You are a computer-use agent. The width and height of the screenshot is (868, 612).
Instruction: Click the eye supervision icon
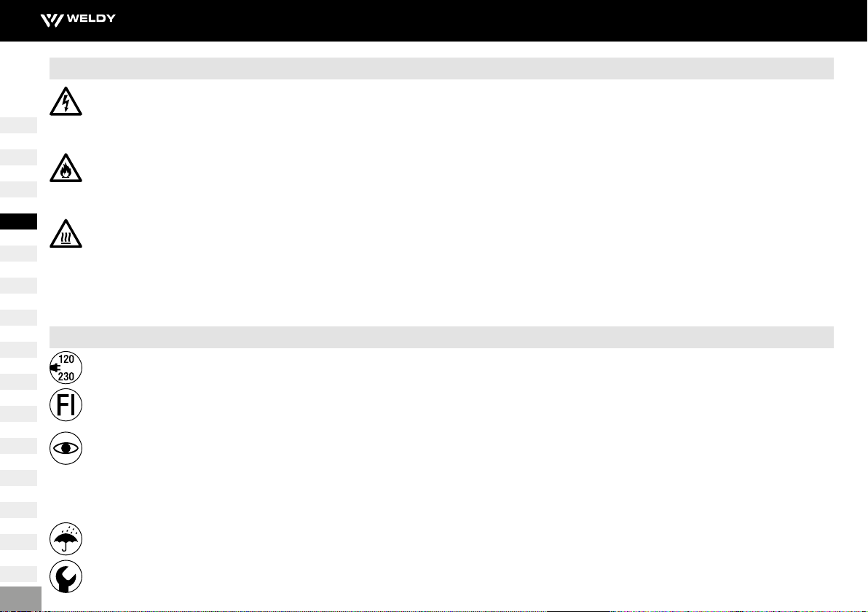coord(66,448)
